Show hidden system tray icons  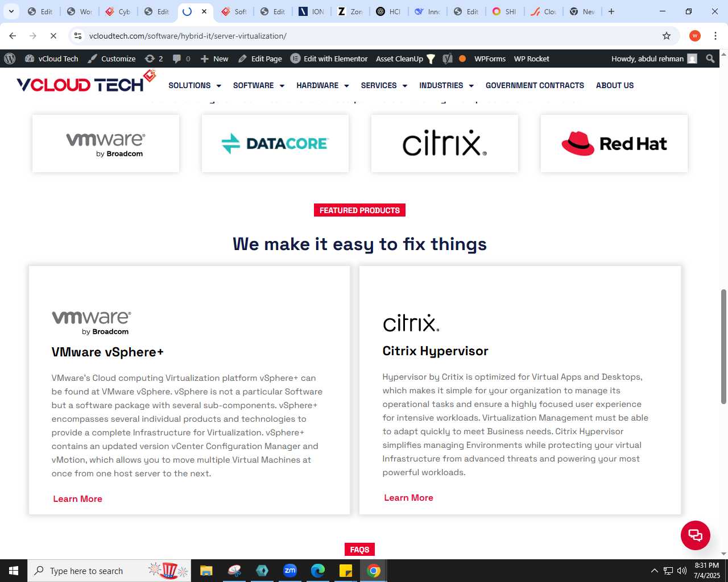[x=654, y=571]
